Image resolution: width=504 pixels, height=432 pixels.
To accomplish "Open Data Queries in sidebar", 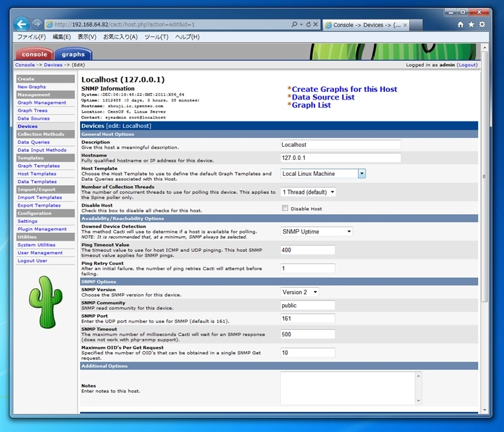I will click(33, 142).
